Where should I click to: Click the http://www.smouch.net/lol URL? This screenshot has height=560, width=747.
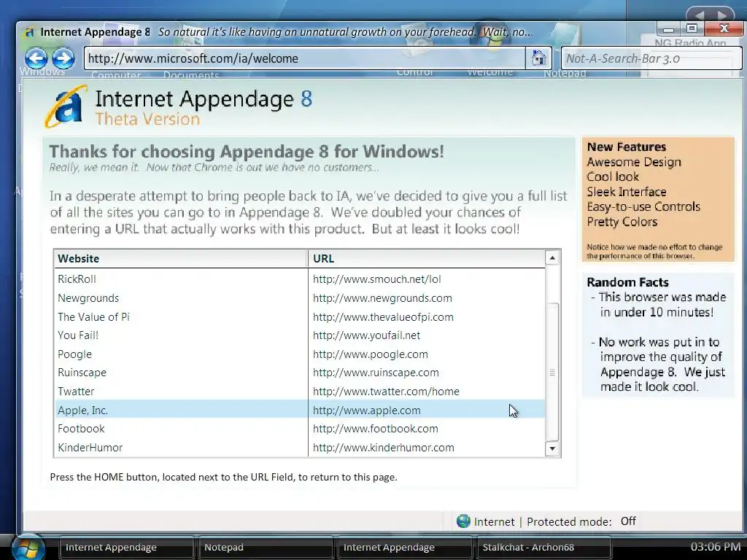(x=377, y=279)
